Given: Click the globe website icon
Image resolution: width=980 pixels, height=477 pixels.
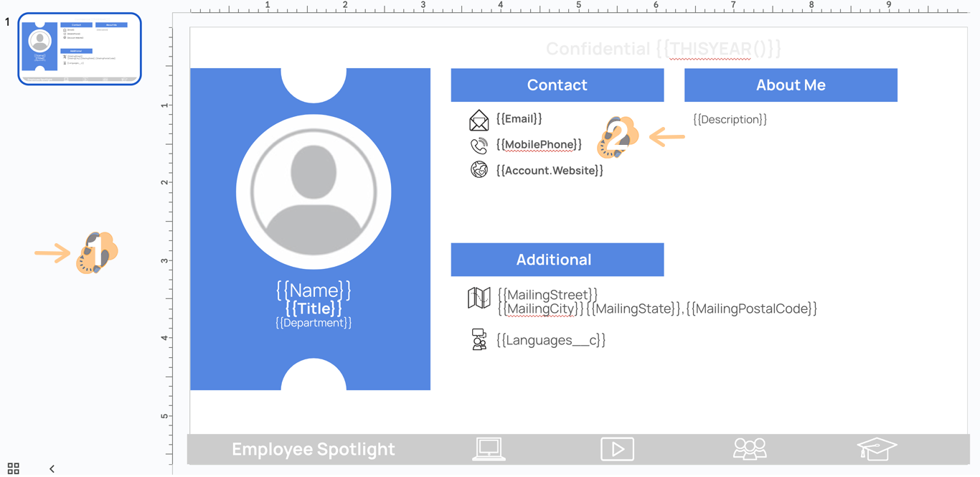Looking at the screenshot, I should point(479,169).
